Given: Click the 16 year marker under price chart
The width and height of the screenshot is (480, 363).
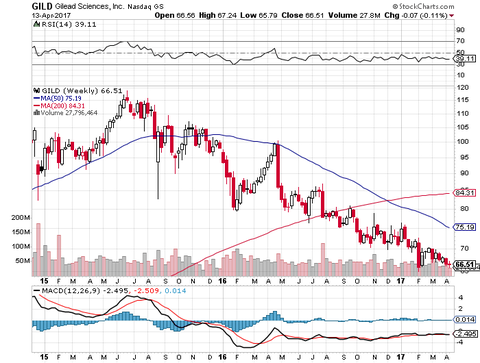Looking at the screenshot, I should pos(222,281).
